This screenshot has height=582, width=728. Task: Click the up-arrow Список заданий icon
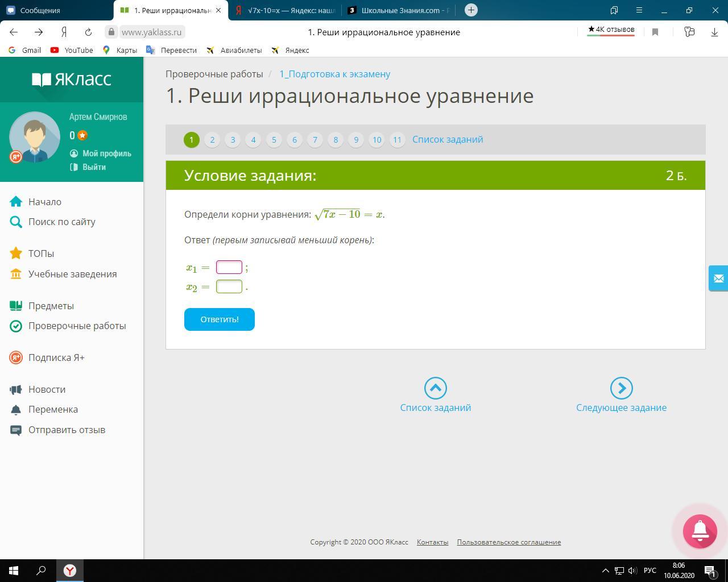pos(436,388)
